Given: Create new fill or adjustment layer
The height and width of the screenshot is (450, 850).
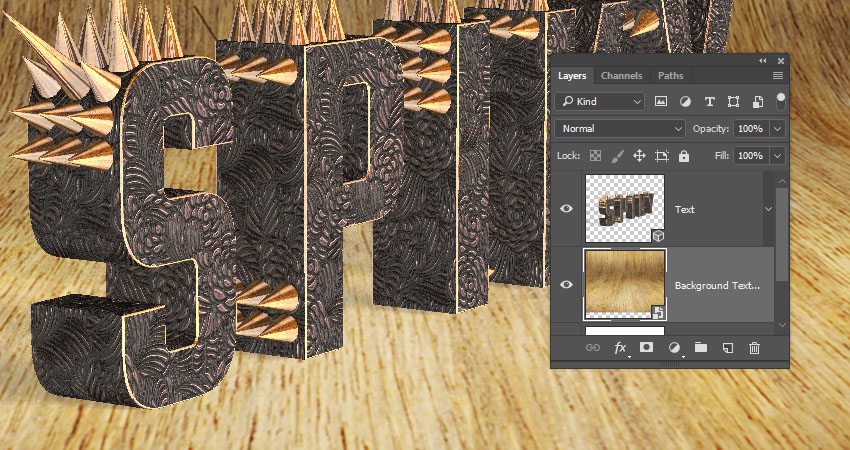Looking at the screenshot, I should point(674,348).
